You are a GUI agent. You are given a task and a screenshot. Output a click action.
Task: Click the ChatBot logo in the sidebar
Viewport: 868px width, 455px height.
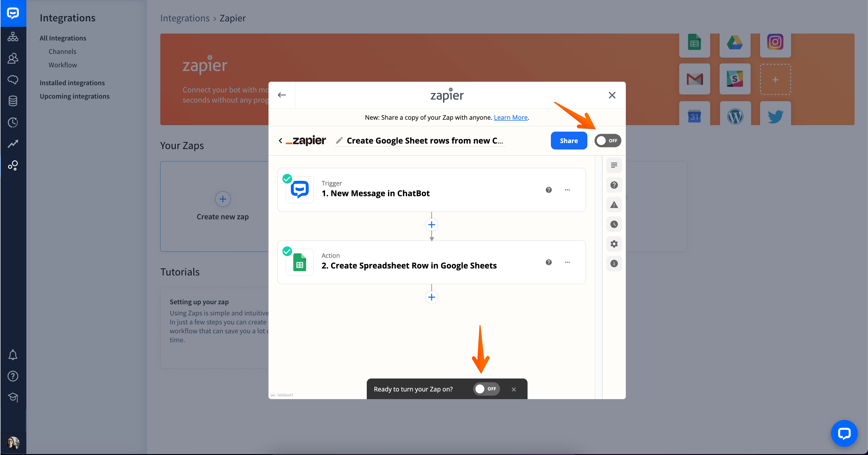click(13, 13)
